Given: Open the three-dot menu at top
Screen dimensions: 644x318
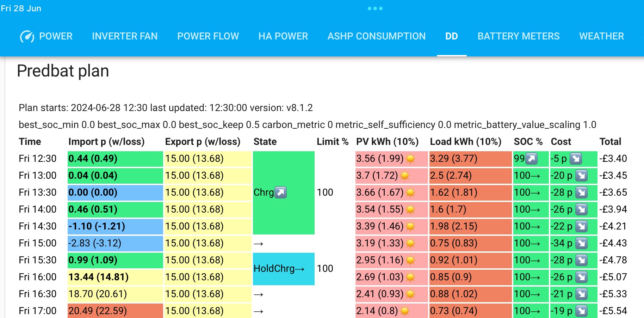Looking at the screenshot, I should point(375,8).
